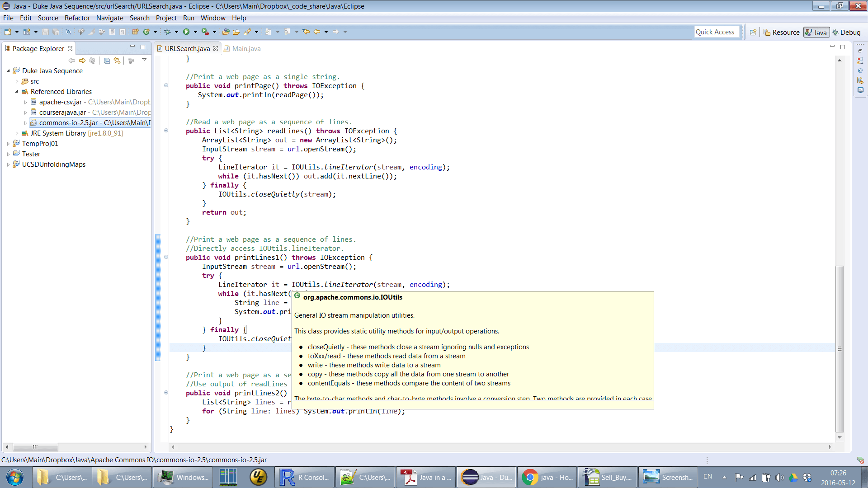Click Open Type icon in toolbar
This screenshot has width=868, height=488.
226,32
